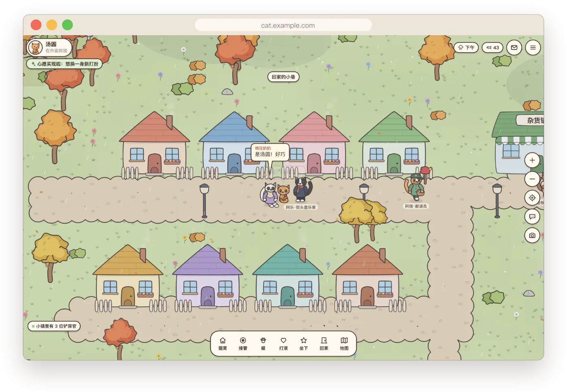Trigger the 打滚 roll-over heart action
The height and width of the screenshot is (392, 567).
283,344
